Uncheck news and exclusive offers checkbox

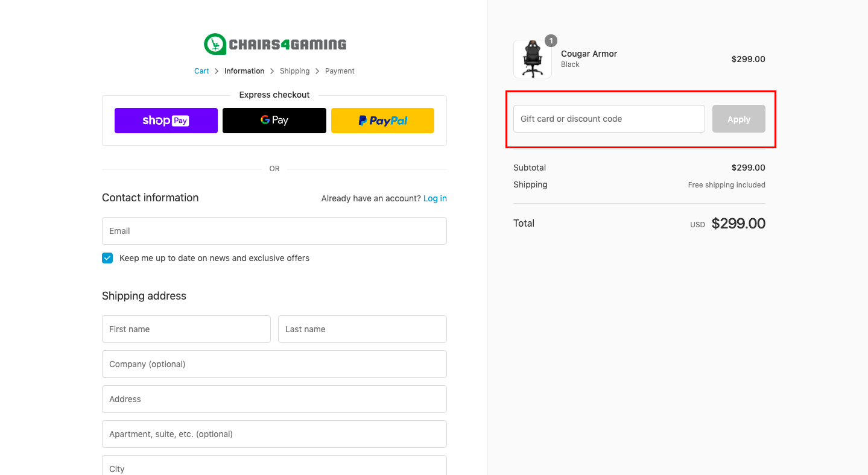click(107, 258)
